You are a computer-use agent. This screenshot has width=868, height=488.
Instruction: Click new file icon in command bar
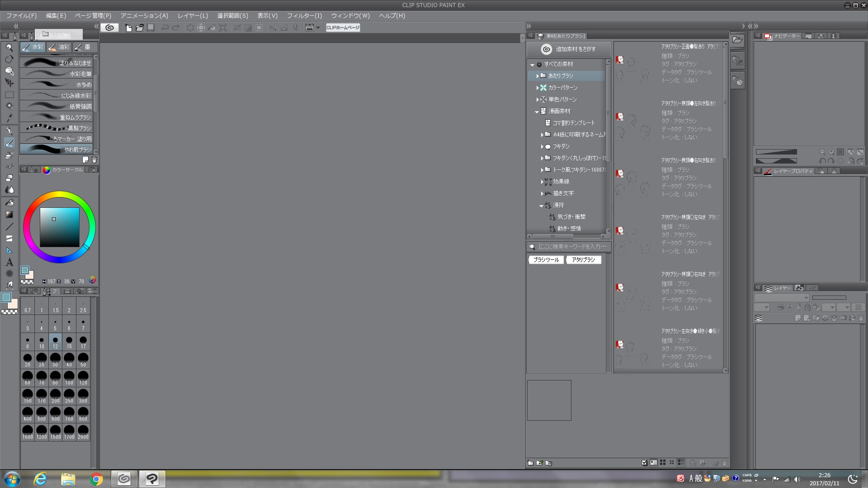coord(129,28)
